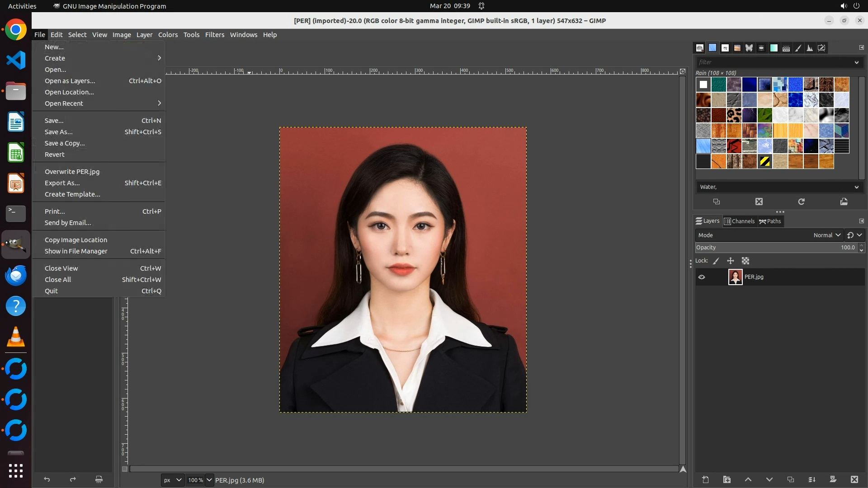This screenshot has height=488, width=868.
Task: Open the Gradients dockable tab icon
Action: coord(774,48)
